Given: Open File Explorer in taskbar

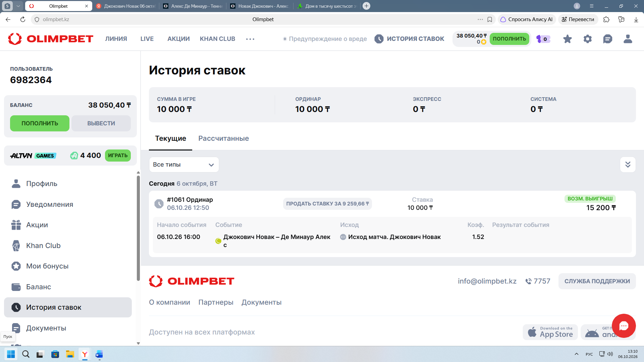Looking at the screenshot, I should pos(70,354).
